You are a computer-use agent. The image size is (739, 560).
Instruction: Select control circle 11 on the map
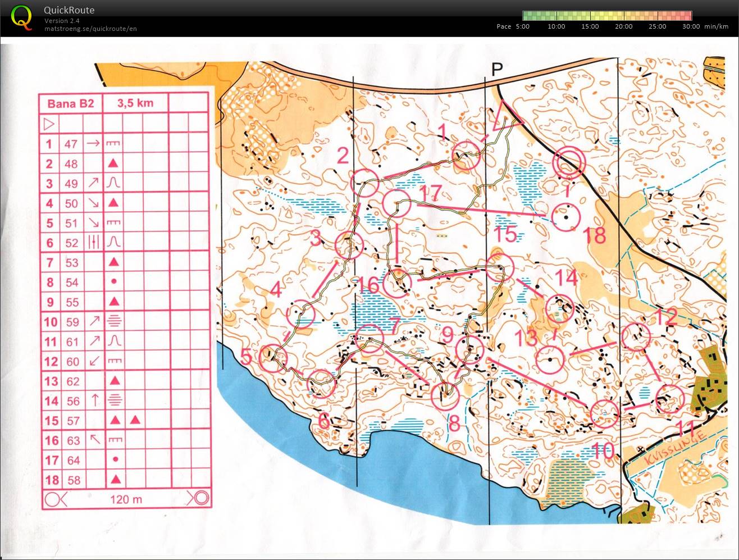click(x=670, y=398)
